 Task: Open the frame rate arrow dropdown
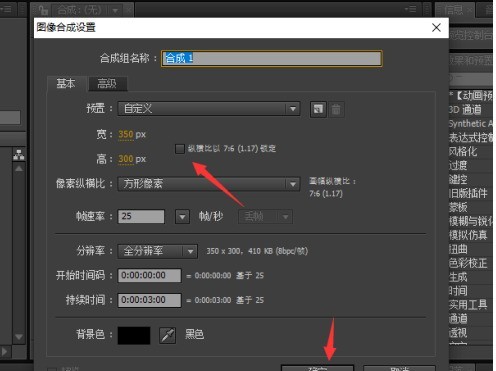point(182,217)
